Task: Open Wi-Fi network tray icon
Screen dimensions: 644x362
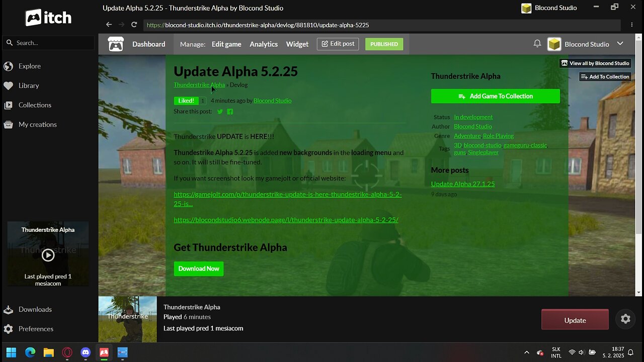Action: (x=572, y=352)
